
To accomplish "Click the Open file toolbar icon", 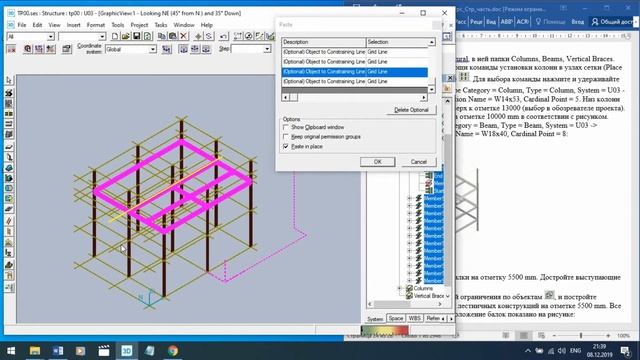I will click(126, 37).
